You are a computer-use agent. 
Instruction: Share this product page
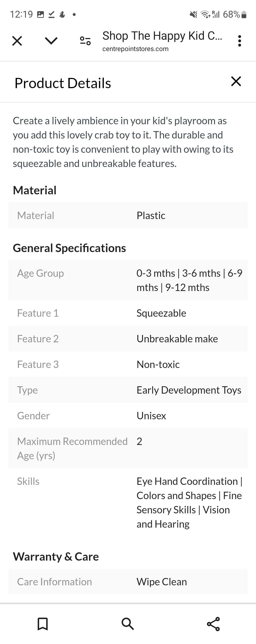[213, 624]
